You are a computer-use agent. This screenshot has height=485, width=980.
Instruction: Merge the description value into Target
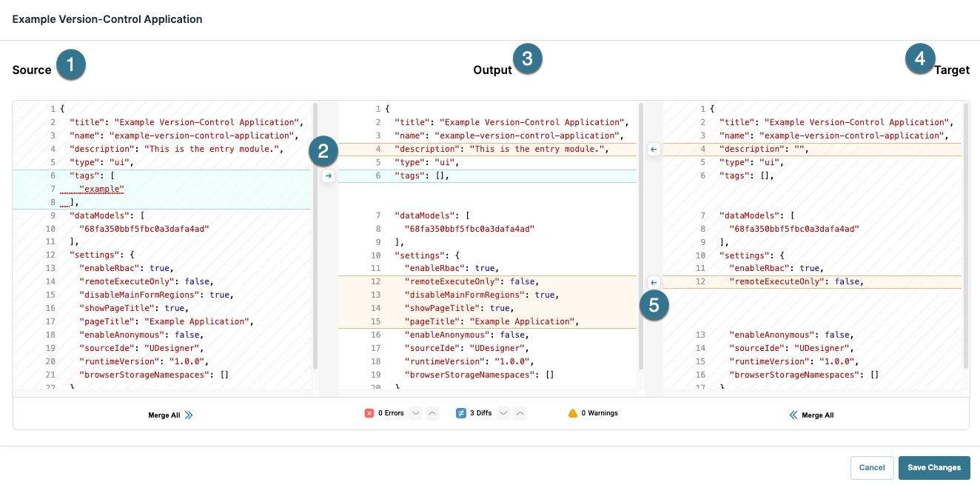(x=654, y=150)
